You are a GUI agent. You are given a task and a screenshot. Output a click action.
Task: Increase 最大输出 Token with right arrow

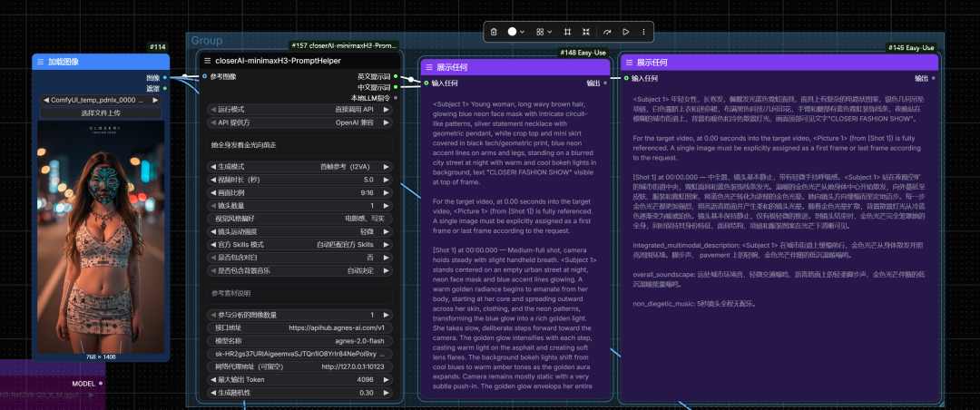click(x=386, y=379)
